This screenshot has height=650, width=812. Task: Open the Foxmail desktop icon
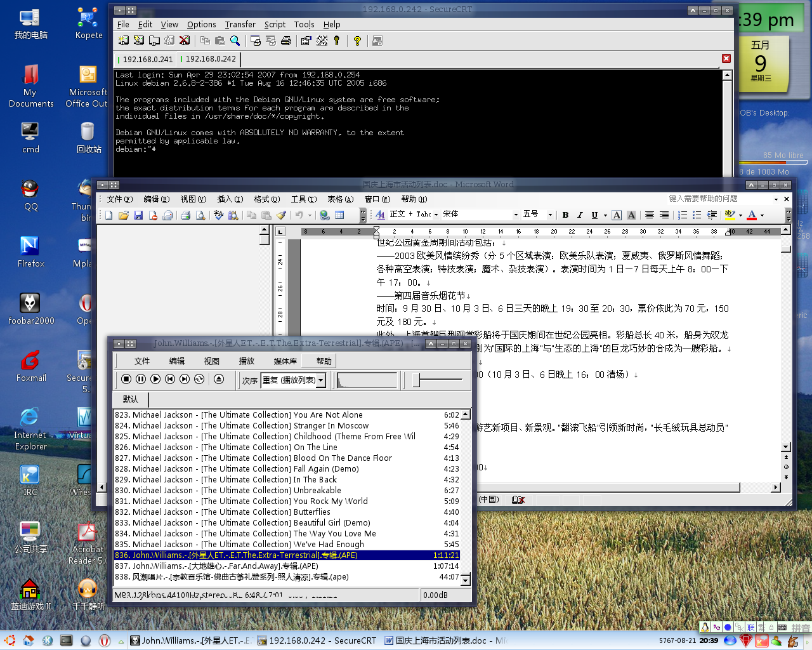(31, 366)
